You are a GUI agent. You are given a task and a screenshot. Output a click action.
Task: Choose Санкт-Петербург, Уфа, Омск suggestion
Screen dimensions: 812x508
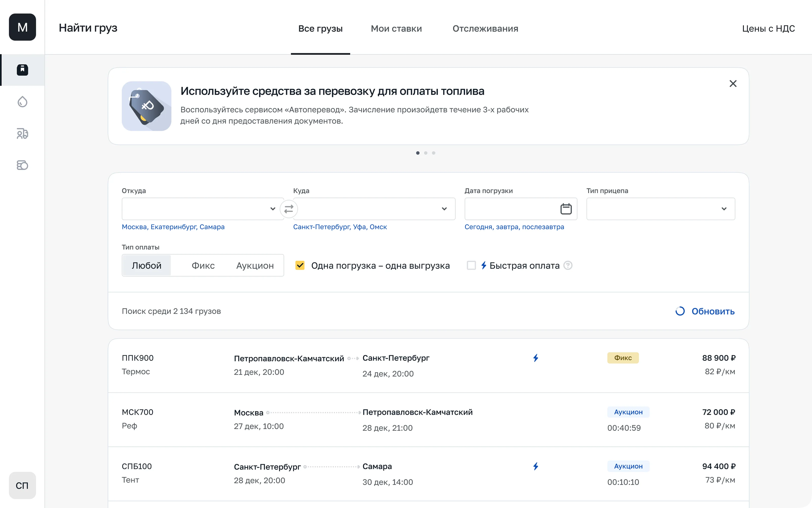point(340,227)
